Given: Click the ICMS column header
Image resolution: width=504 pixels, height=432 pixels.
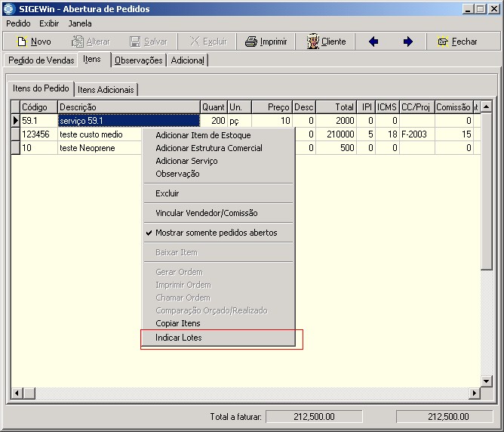Looking at the screenshot, I should click(x=387, y=106).
